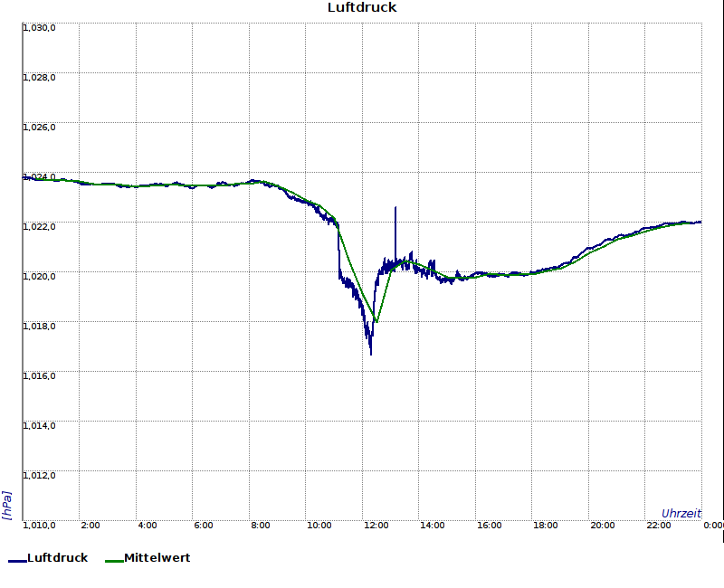724x588 pixels.
Task: Click the 20:00 time tick label
Action: tap(603, 526)
